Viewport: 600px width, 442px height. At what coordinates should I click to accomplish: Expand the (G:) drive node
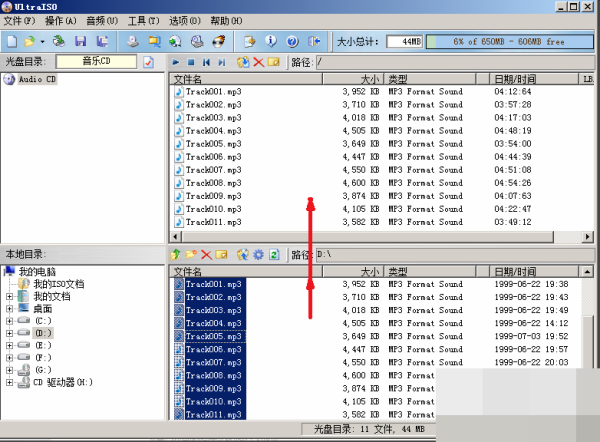(x=10, y=370)
